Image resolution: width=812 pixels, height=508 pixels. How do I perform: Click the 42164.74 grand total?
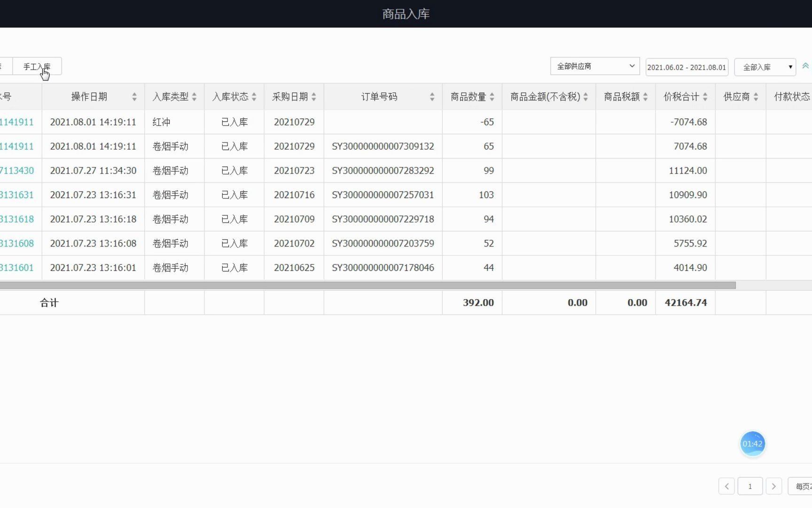click(x=686, y=302)
